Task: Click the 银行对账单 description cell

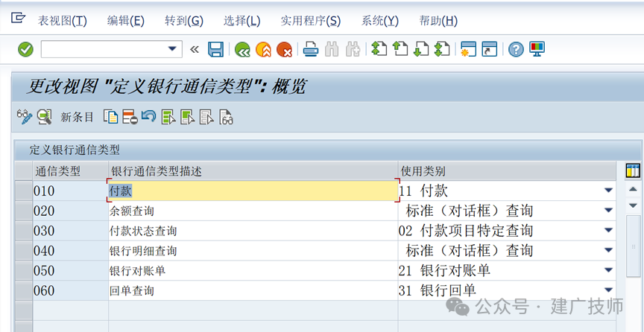Action: [253, 270]
